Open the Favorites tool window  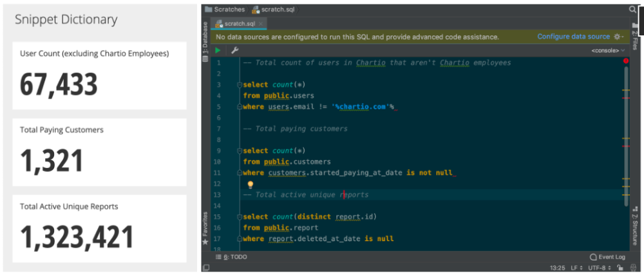pos(205,228)
